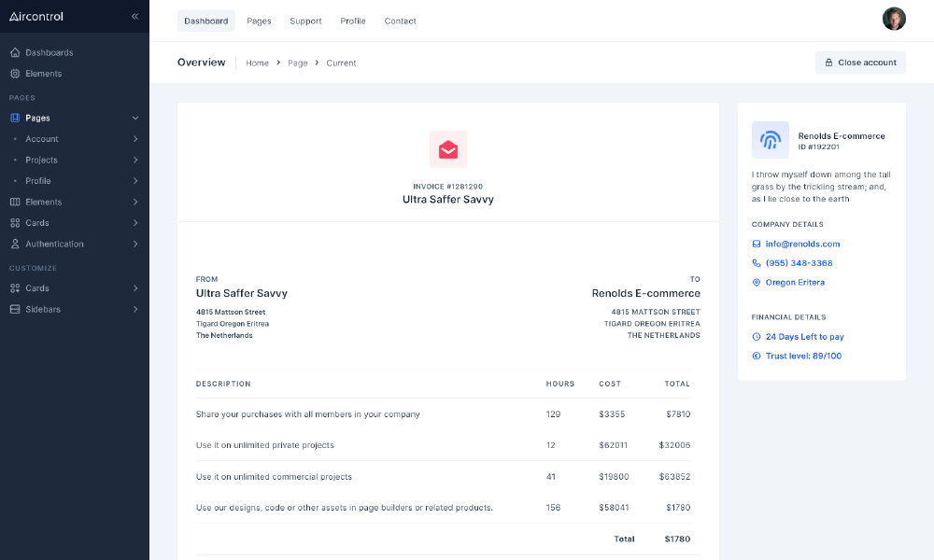
Task: Collapse the Pages menu chevron
Action: 135,118
